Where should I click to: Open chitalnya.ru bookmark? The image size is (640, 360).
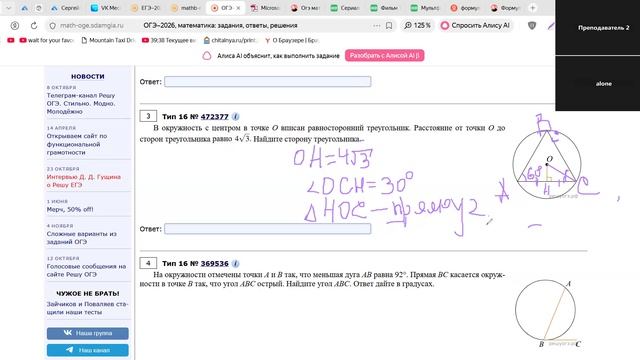pos(230,40)
